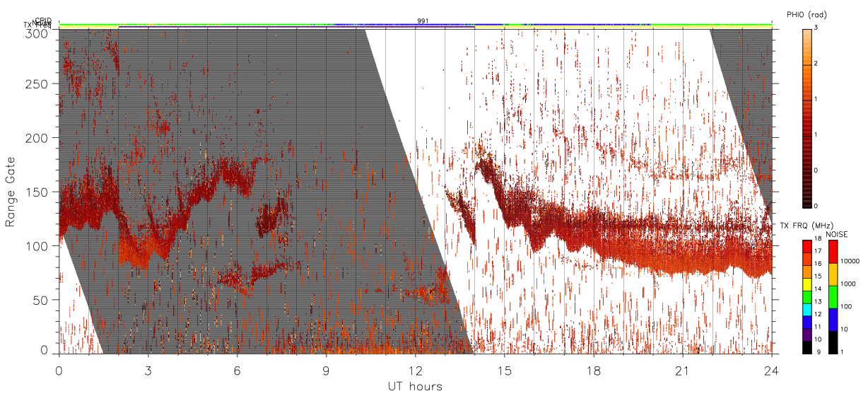Image resolution: width=868 pixels, height=401 pixels.
Task: Click the '15' tick on UT hours axis
Action: pos(505,371)
